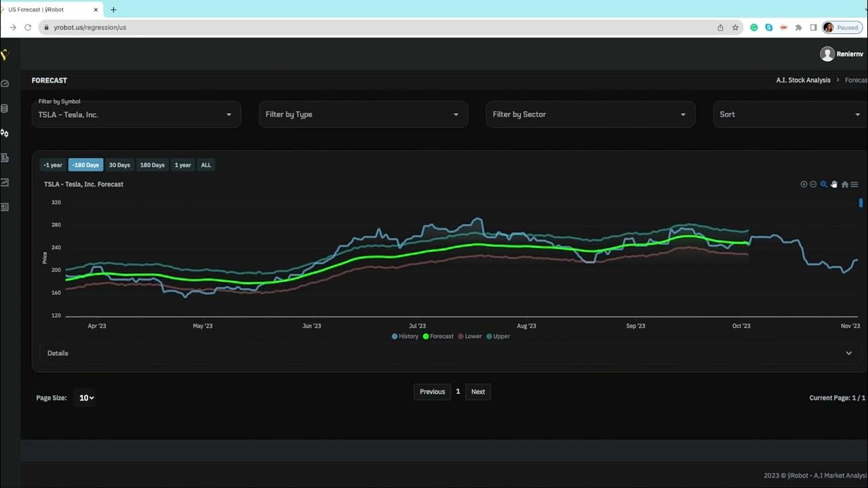Select the 180 Days range tab
Image resolution: width=868 pixels, height=488 pixels.
153,165
